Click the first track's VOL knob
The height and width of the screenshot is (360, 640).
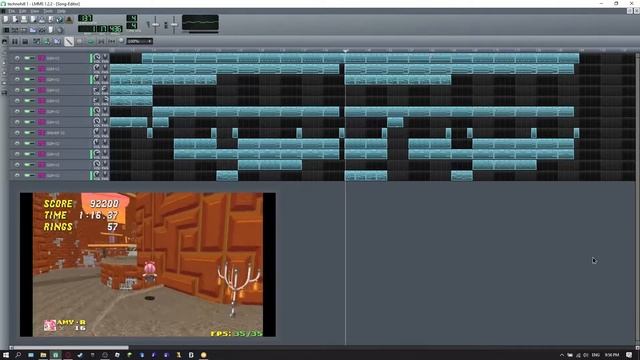coord(96,58)
